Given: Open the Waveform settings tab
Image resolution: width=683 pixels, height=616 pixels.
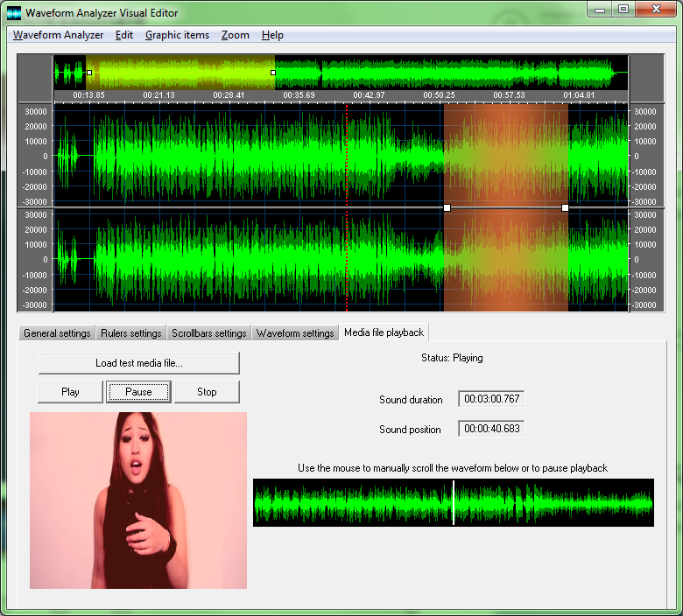Looking at the screenshot, I should point(295,333).
